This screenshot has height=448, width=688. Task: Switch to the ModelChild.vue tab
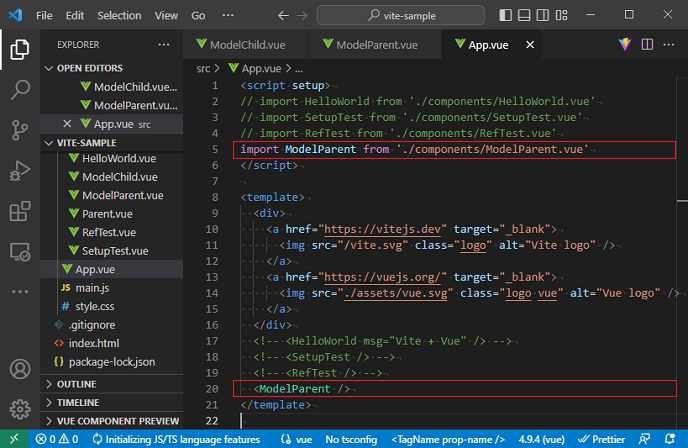tap(246, 45)
